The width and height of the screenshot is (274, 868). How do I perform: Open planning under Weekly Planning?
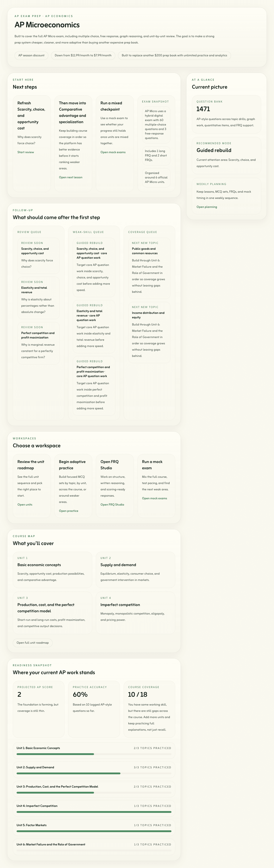[207, 207]
